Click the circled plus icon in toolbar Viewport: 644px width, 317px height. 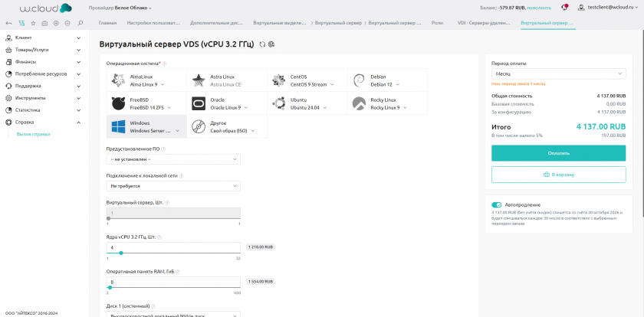[56, 23]
